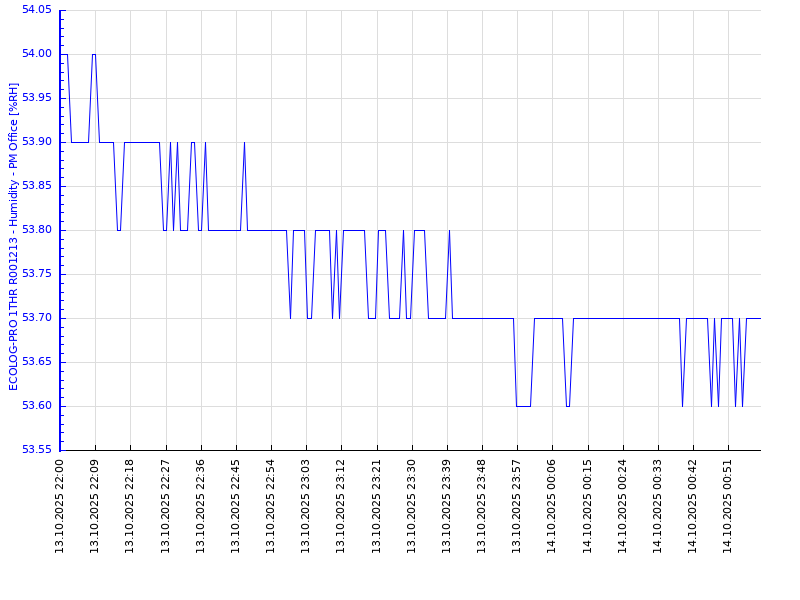800x600 pixels.
Task: Click the 53.90 spike just after 22:45
Action: tap(244, 143)
